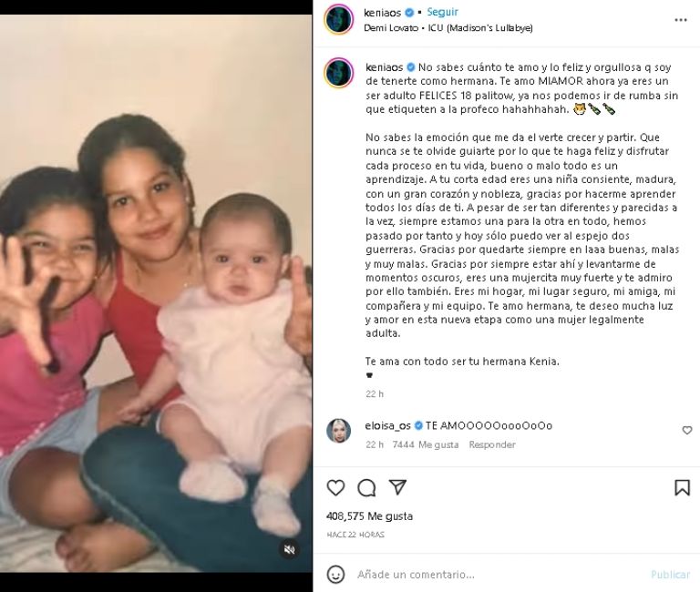Click Responder under eloisa_os comment
Screen dimensions: 700x592
click(x=492, y=444)
